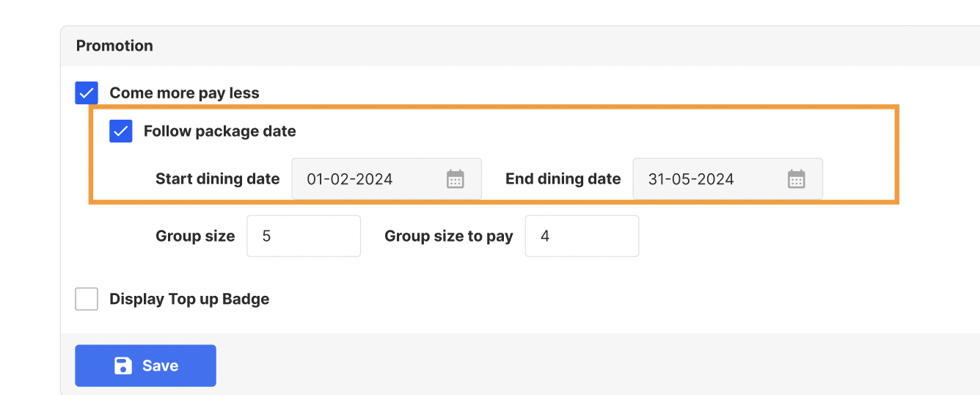Enable the Display Top up Badge checkbox
Image resolution: width=980 pixels, height=395 pixels.
tap(87, 299)
